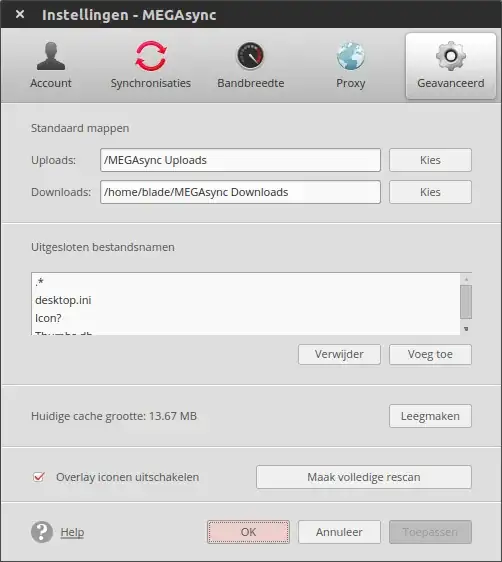
Task: Confirm settings with OK button
Action: (x=248, y=532)
